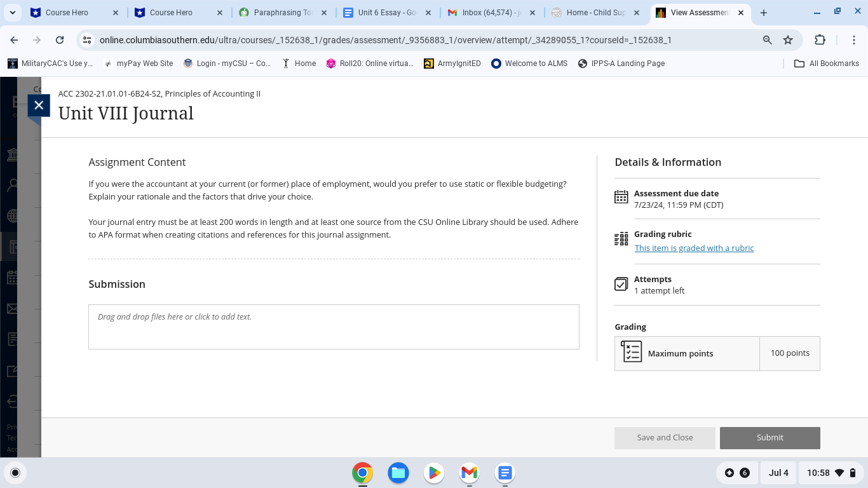Click the Attempts checkbox icon
The image size is (868, 488).
pyautogui.click(x=621, y=284)
